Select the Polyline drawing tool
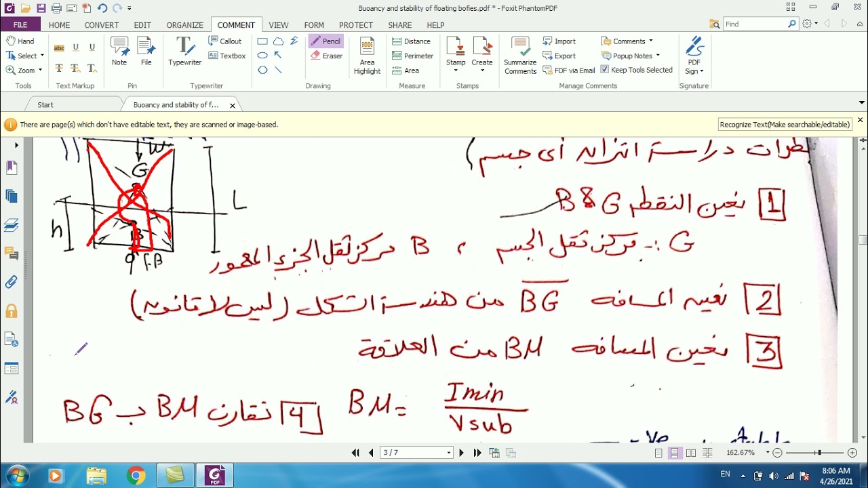The image size is (868, 488). [294, 41]
